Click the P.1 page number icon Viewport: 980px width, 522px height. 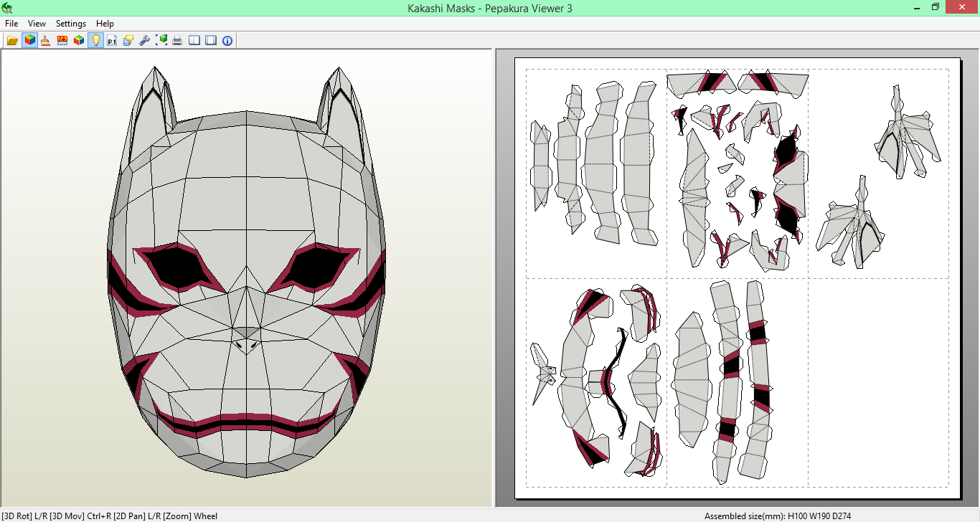[112, 40]
